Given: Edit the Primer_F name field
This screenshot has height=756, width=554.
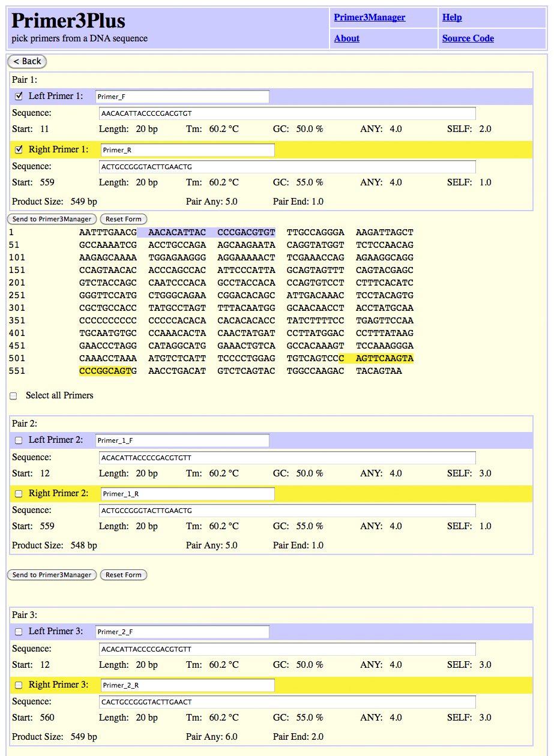Looking at the screenshot, I should point(182,96).
